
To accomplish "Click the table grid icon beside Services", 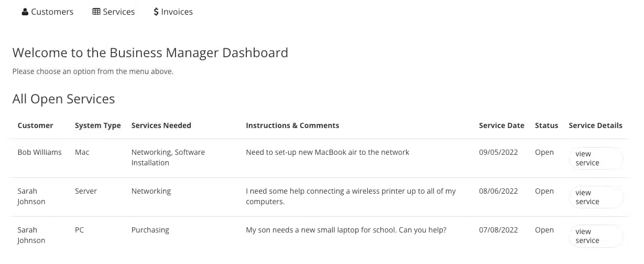I will 96,12.
